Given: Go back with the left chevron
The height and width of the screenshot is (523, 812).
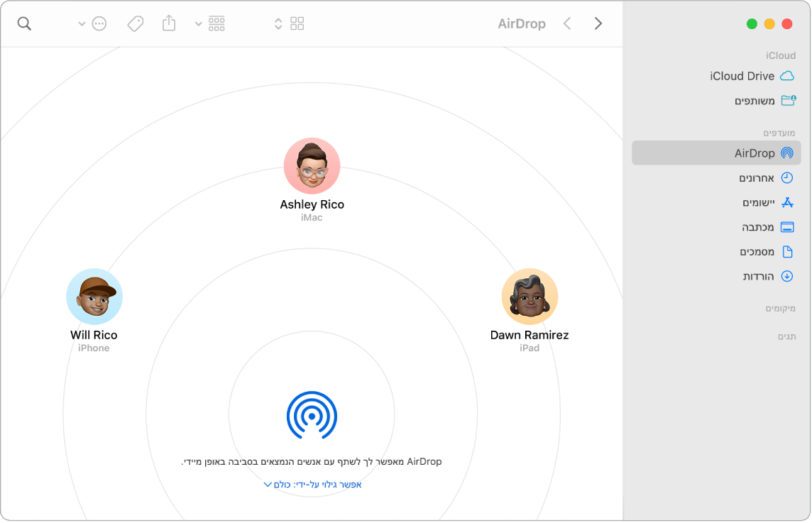Looking at the screenshot, I should click(567, 24).
